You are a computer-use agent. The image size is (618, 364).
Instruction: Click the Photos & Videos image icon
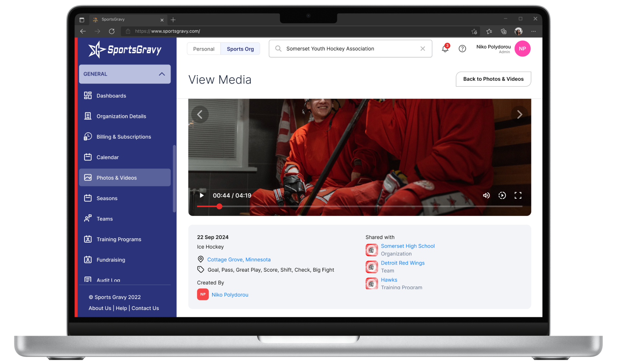pos(88,178)
